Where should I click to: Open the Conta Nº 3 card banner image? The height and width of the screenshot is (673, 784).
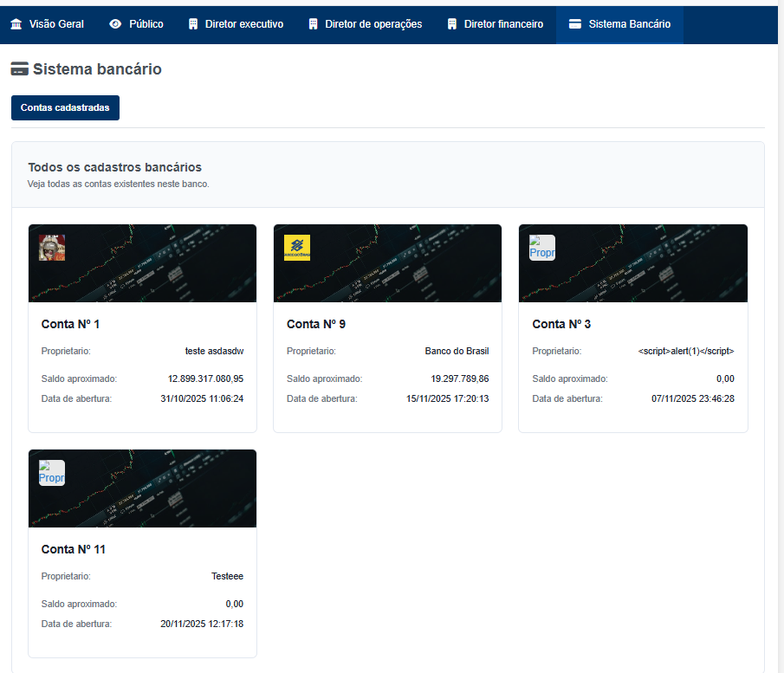tap(633, 263)
